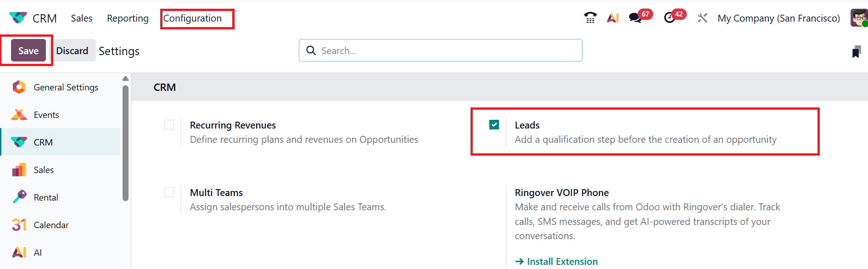Open the activities clock icon

click(670, 18)
